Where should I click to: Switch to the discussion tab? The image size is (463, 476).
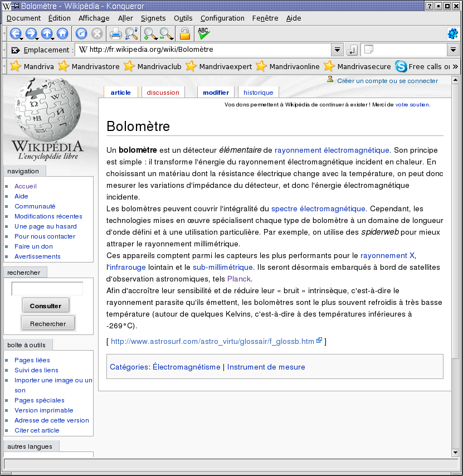pos(163,93)
